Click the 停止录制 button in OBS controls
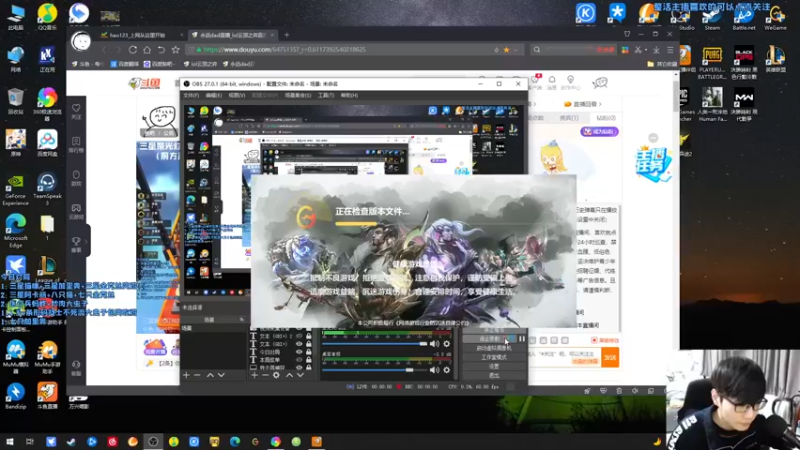The image size is (800, 450). (x=489, y=339)
